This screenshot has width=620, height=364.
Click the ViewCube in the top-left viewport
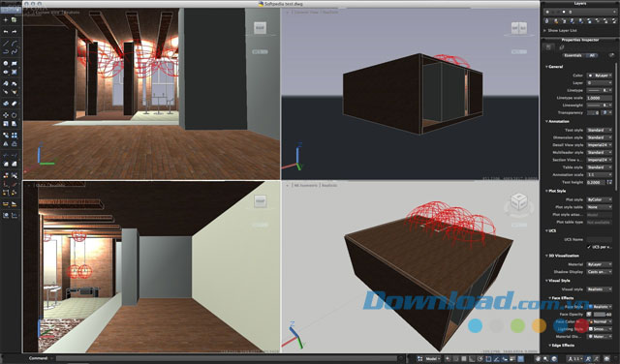click(260, 28)
